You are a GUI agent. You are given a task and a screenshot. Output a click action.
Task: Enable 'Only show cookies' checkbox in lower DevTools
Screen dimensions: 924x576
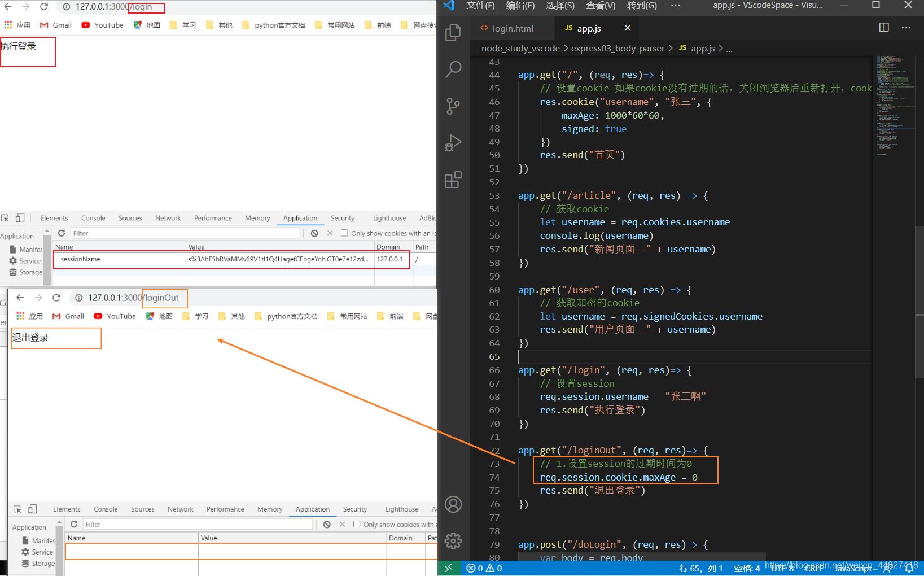click(x=357, y=525)
